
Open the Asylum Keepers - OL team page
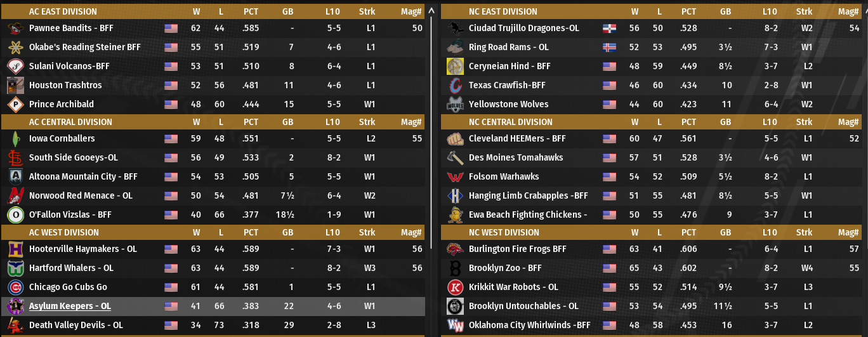pyautogui.click(x=70, y=306)
